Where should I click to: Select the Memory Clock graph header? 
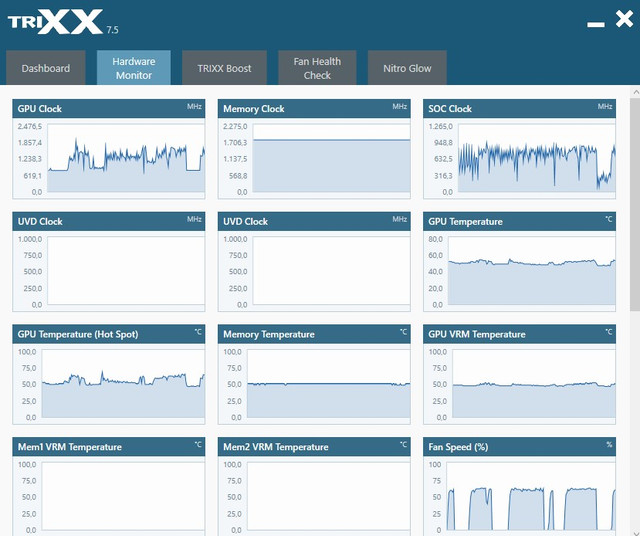pos(314,109)
